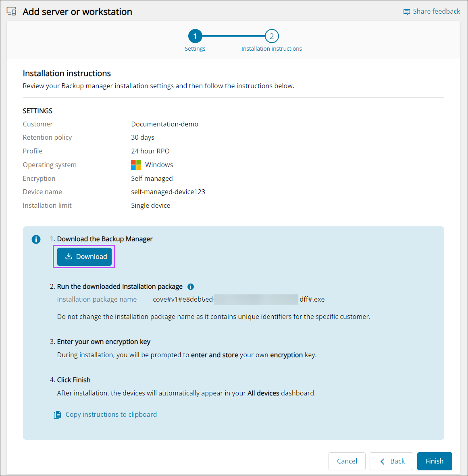Image resolution: width=468 pixels, height=476 pixels.
Task: Click the Back chevron arrow icon
Action: coord(383,462)
